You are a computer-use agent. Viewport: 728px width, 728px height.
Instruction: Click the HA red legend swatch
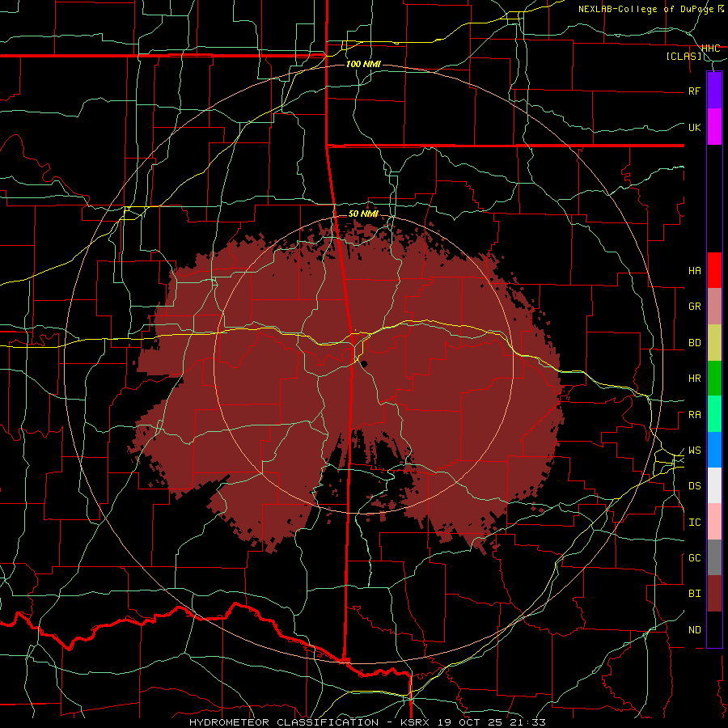714,270
